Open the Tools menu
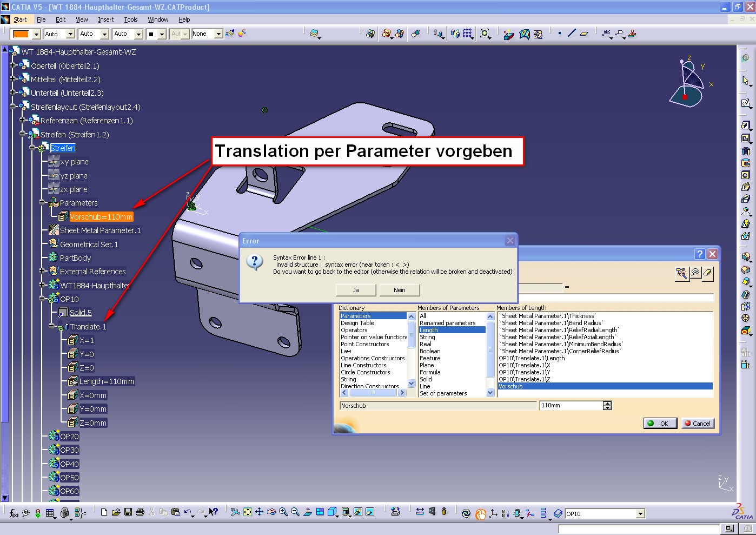 (x=131, y=19)
